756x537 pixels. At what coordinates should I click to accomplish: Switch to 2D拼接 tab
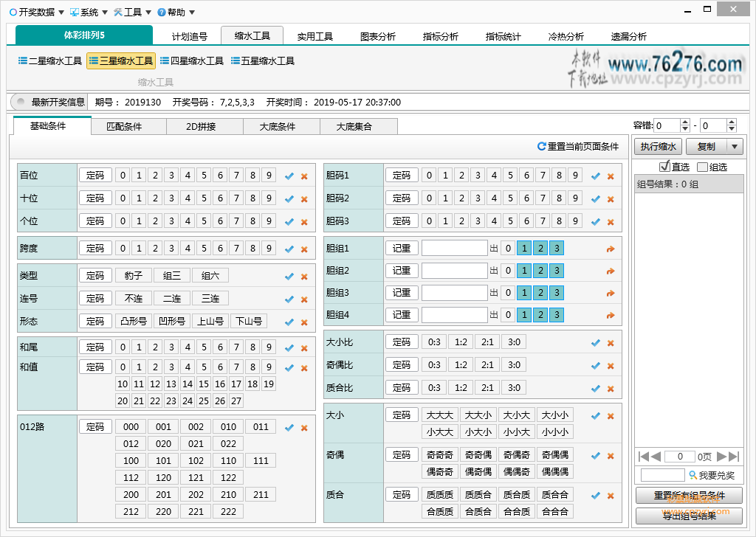click(201, 127)
